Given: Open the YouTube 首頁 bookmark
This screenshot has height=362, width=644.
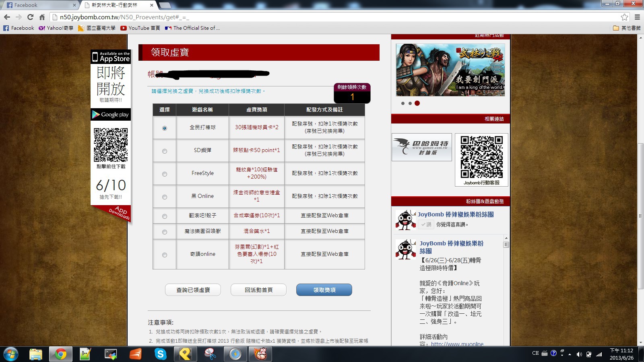Looking at the screenshot, I should (140, 28).
